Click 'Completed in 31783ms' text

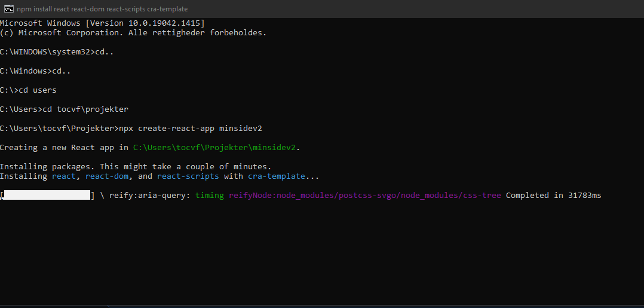pyautogui.click(x=553, y=196)
